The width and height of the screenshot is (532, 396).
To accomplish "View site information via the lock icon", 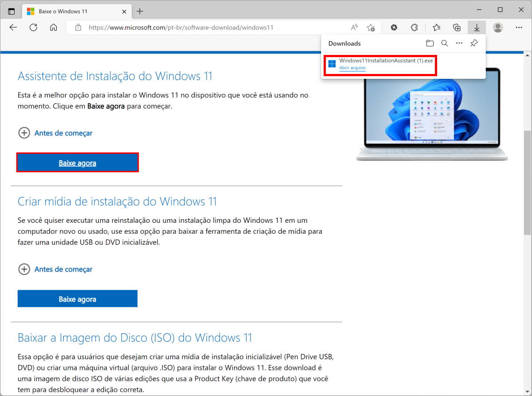I will (x=78, y=27).
